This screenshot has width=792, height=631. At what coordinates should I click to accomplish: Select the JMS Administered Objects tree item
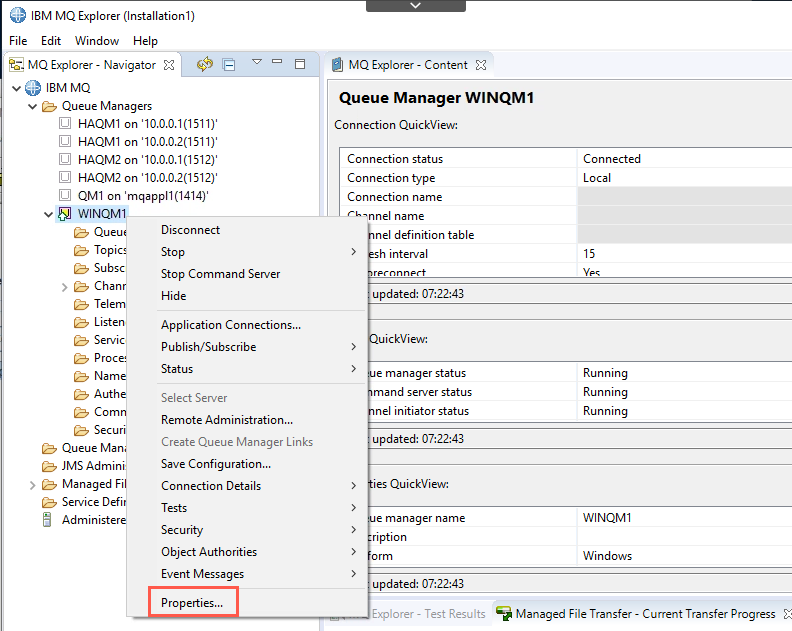click(x=93, y=466)
